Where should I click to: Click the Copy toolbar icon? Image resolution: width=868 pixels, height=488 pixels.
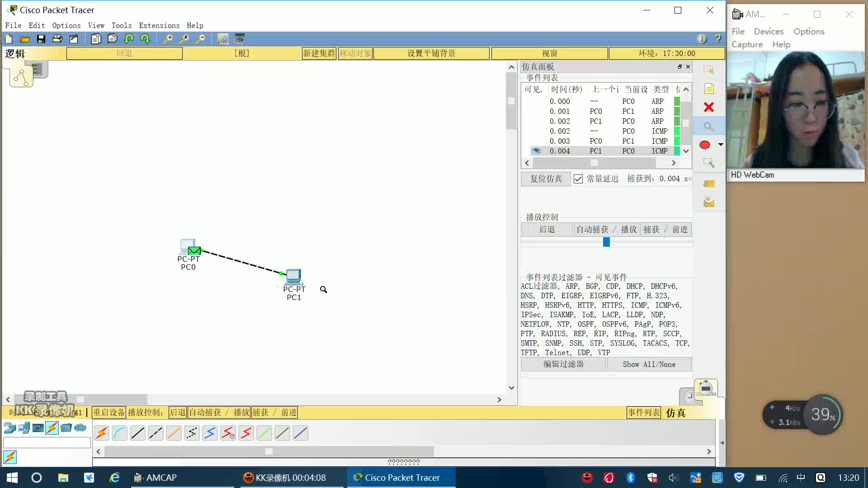point(96,39)
